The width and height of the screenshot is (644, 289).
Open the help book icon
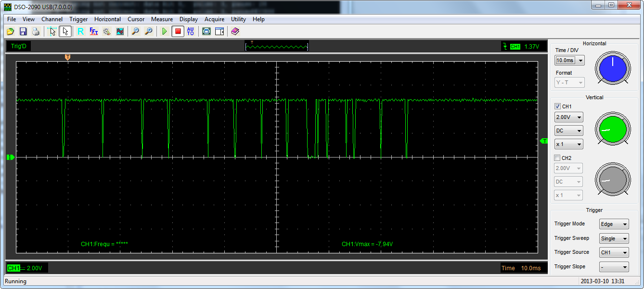[235, 31]
